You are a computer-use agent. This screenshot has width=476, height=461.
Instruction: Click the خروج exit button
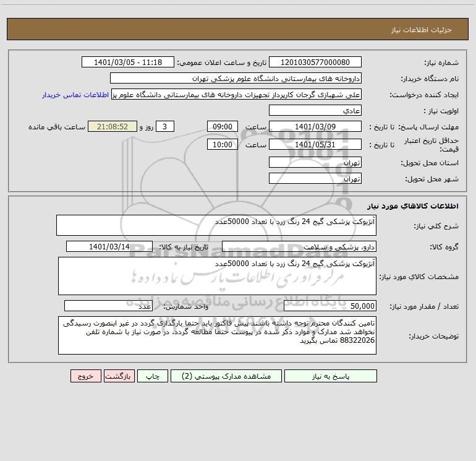tap(85, 376)
